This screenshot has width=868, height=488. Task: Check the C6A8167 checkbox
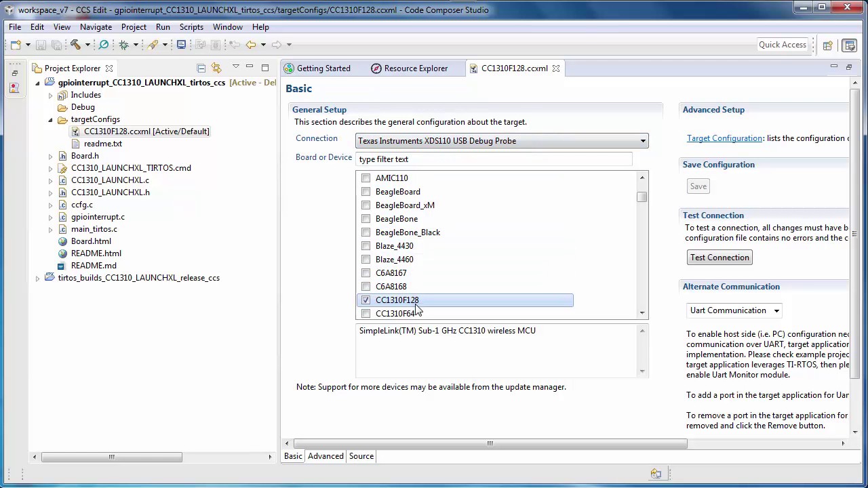pos(366,273)
